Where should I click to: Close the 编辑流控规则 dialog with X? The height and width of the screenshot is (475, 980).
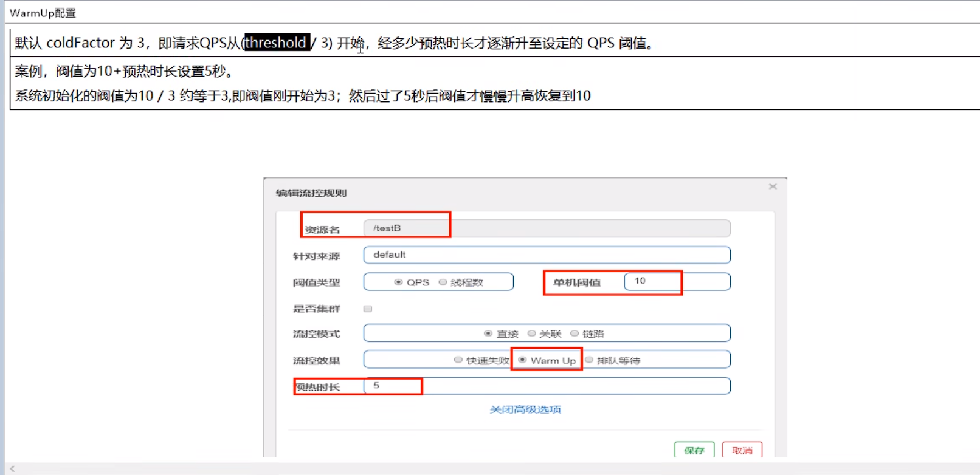(773, 186)
